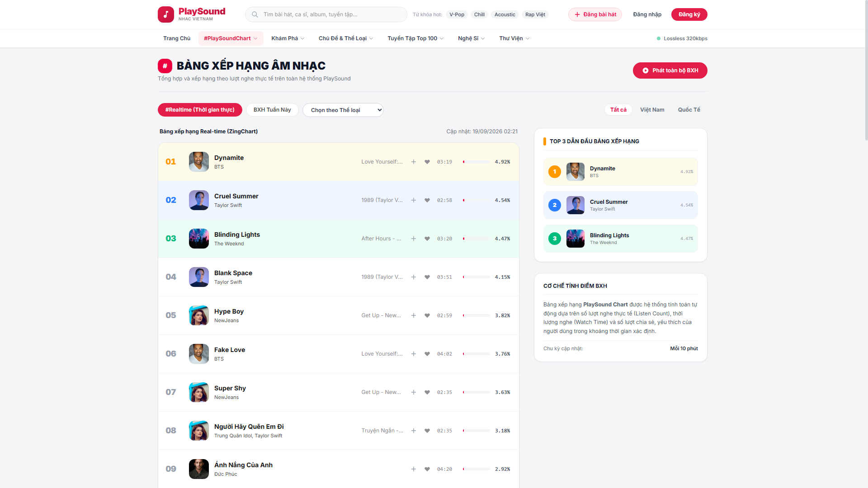Add Super Shy via plus icon
This screenshot has height=488, width=868.
tap(414, 392)
